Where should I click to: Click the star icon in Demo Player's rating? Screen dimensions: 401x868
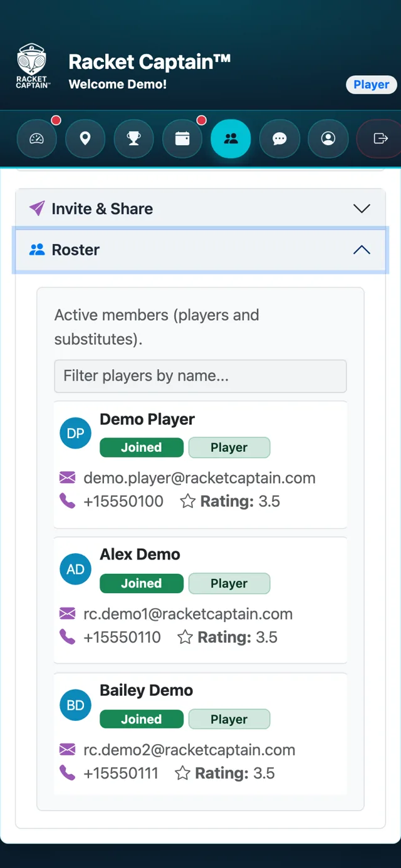click(x=187, y=501)
